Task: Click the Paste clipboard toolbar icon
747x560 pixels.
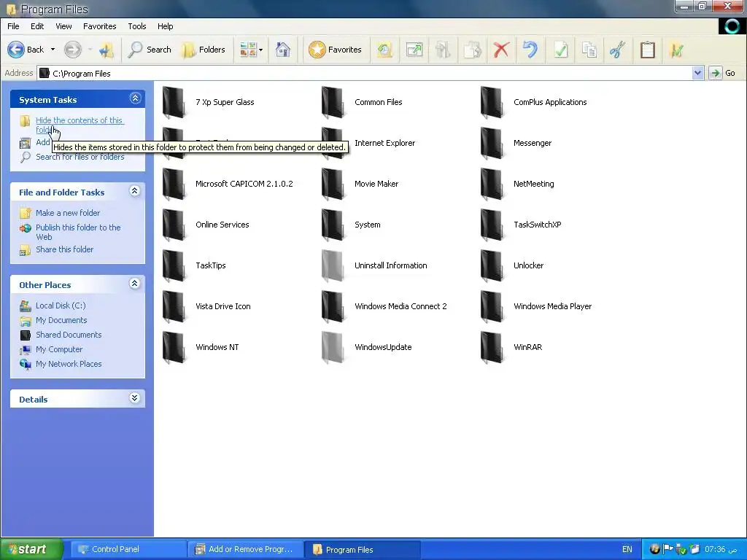Action: pos(648,50)
